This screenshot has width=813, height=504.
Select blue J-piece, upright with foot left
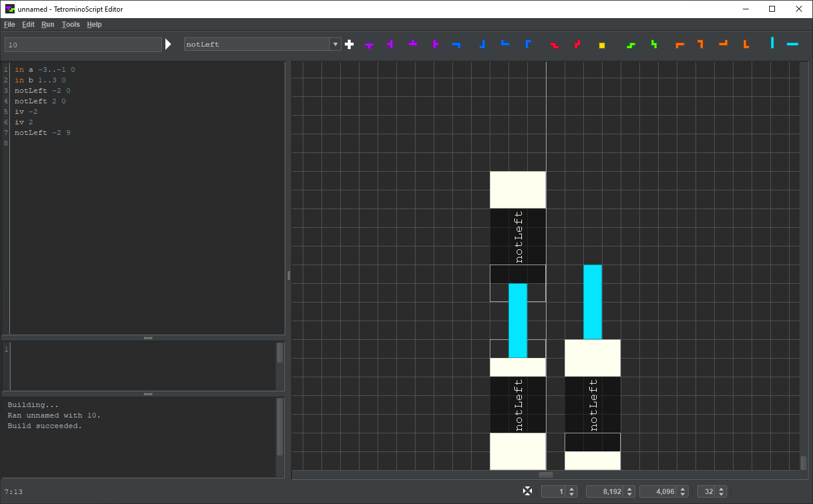coord(482,44)
